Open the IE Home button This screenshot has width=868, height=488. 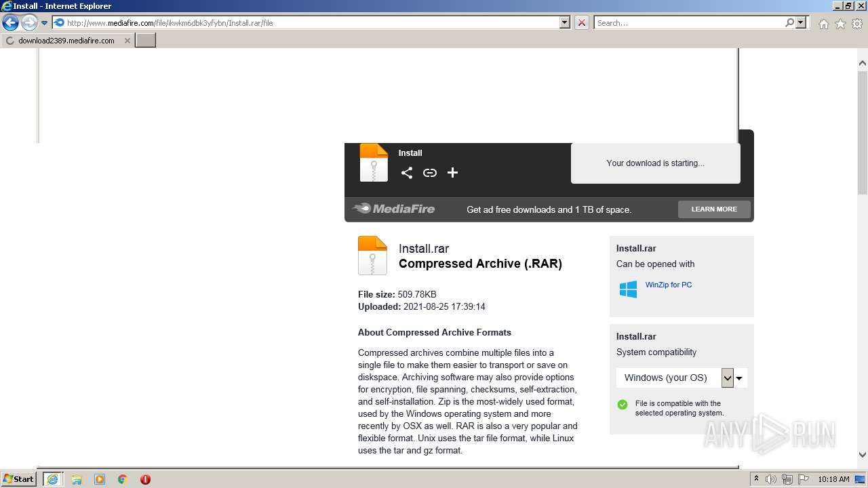pyautogui.click(x=823, y=24)
